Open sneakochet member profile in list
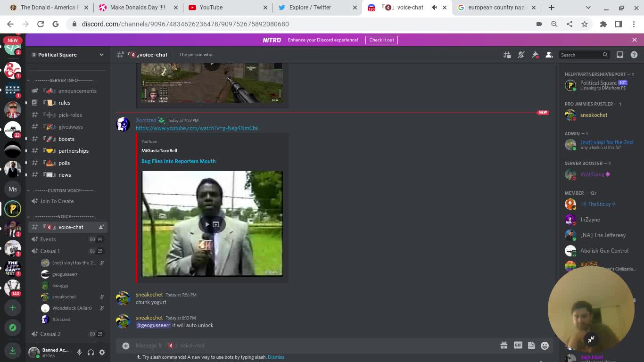The width and height of the screenshot is (644, 362). (600, 115)
